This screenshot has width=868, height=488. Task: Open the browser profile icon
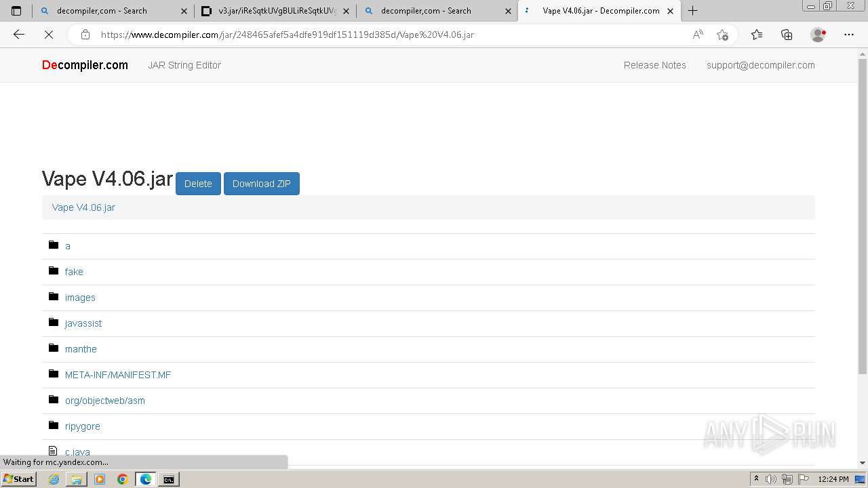click(x=818, y=35)
